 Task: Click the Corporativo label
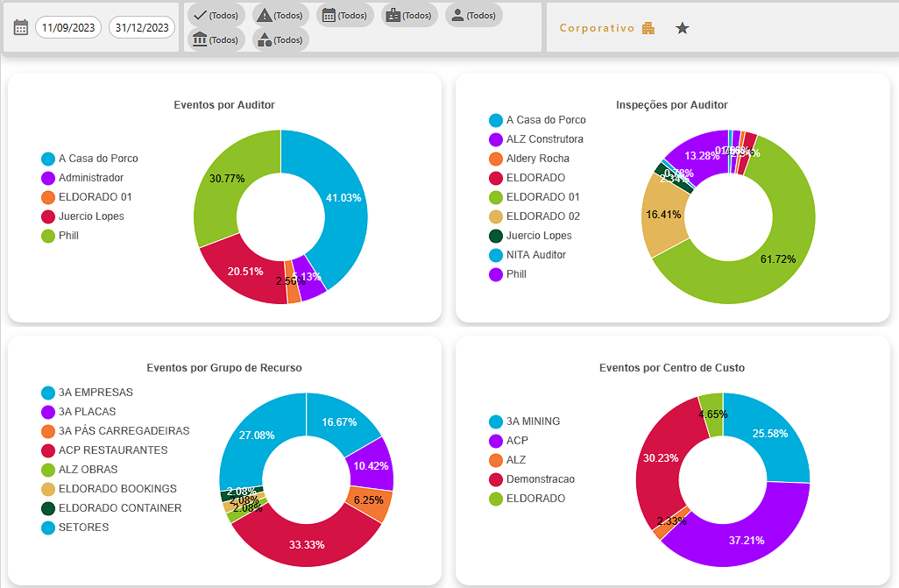coord(597,28)
